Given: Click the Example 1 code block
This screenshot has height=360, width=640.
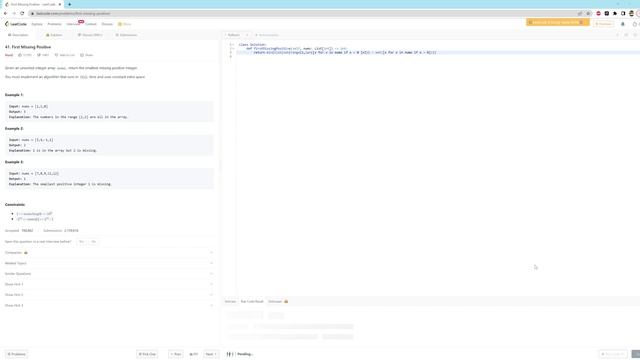Looking at the screenshot, I should pos(109,111).
